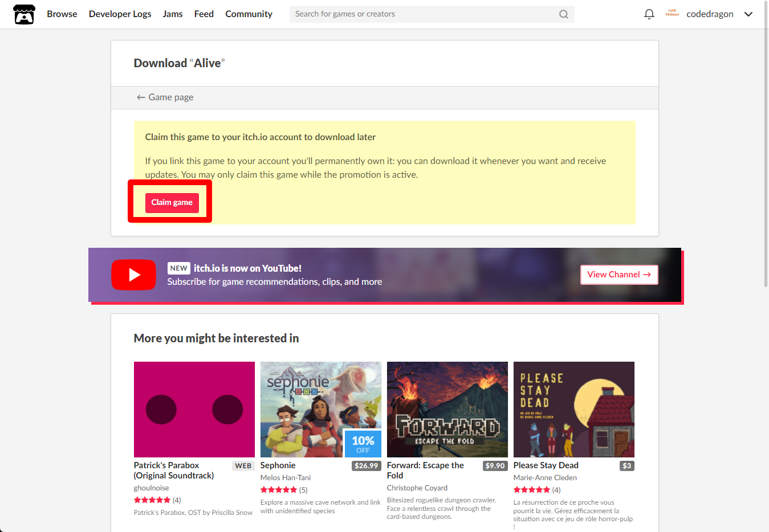Click the 10% OFF sale badge
Screen dimensions: 769x532
point(363,444)
